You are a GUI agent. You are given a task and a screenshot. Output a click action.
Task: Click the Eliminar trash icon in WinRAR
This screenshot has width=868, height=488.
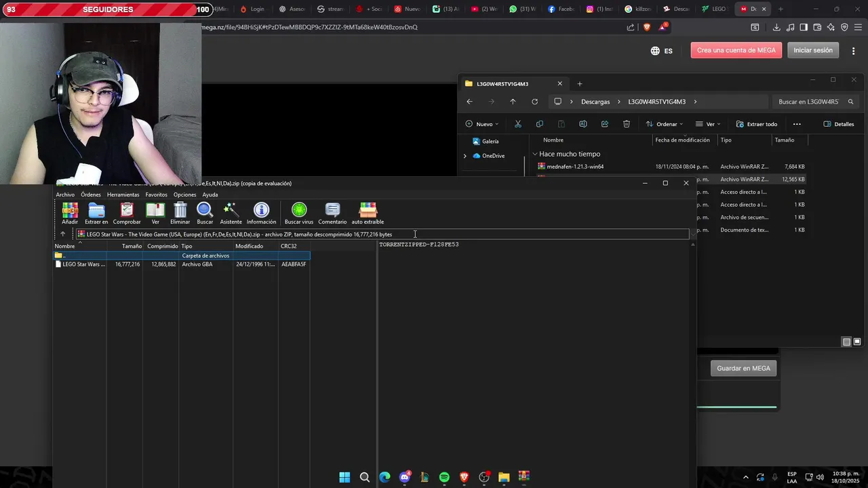point(180,213)
